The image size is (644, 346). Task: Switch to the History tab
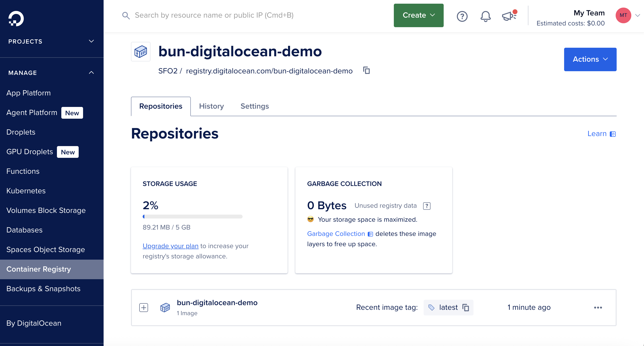click(211, 106)
